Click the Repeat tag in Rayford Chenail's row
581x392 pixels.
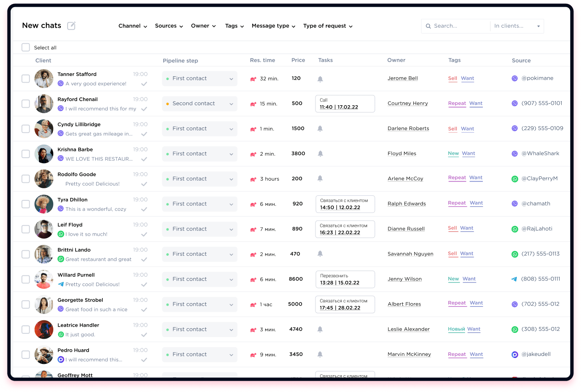point(457,104)
